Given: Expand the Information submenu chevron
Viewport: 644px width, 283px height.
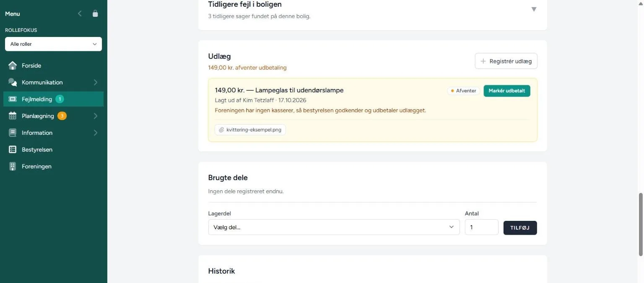Looking at the screenshot, I should 96,133.
